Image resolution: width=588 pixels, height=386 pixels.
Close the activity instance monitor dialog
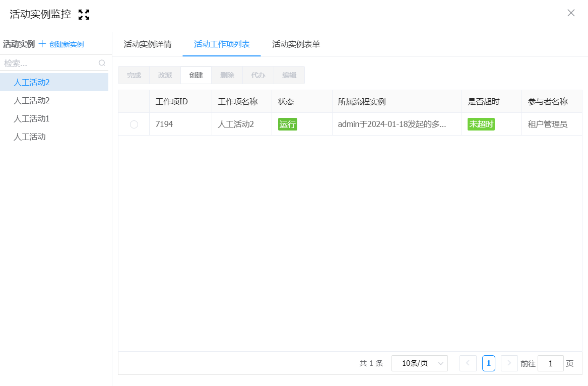click(571, 13)
